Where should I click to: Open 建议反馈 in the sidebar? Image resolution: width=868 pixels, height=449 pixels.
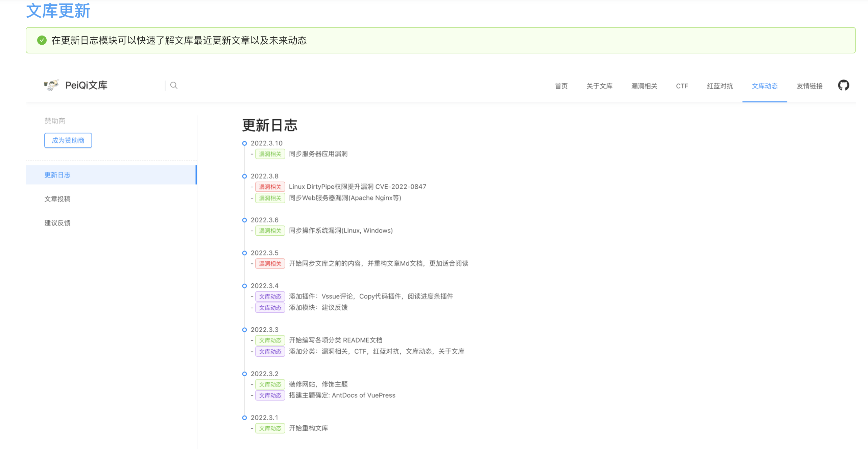pos(57,223)
